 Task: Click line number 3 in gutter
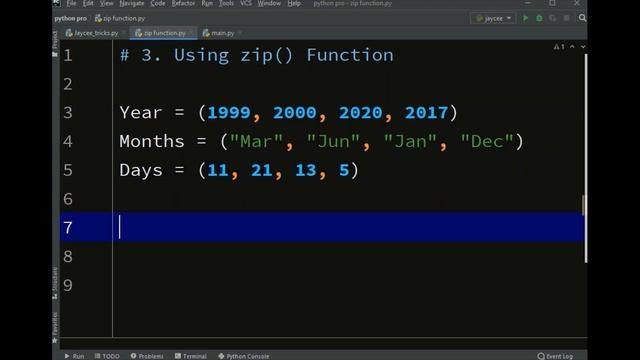[x=68, y=113]
